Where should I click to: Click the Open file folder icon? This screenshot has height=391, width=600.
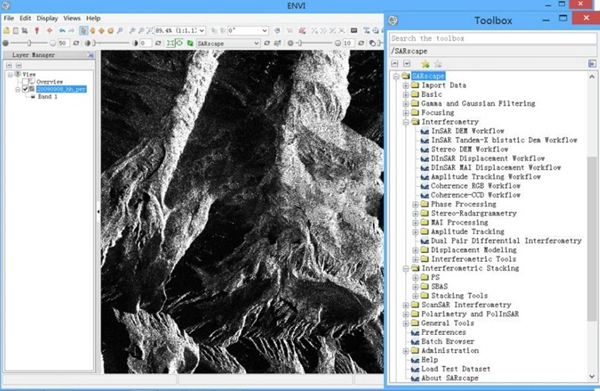click(x=6, y=31)
